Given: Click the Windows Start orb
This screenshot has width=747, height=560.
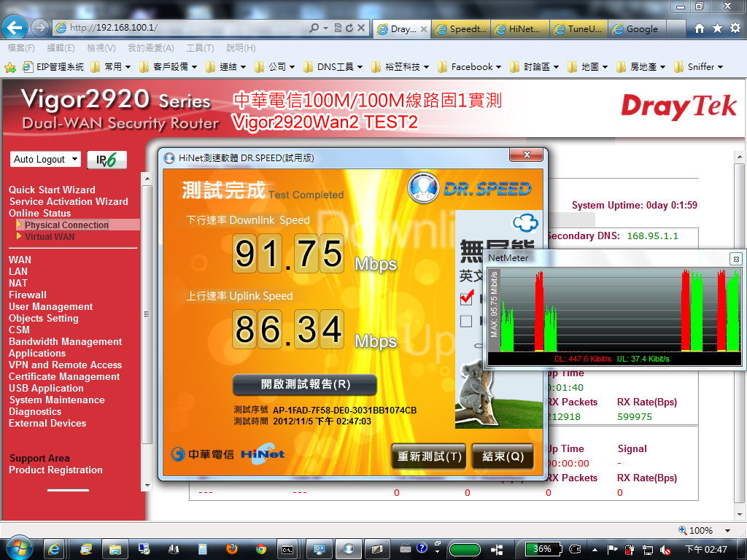Looking at the screenshot, I should pos(18,548).
